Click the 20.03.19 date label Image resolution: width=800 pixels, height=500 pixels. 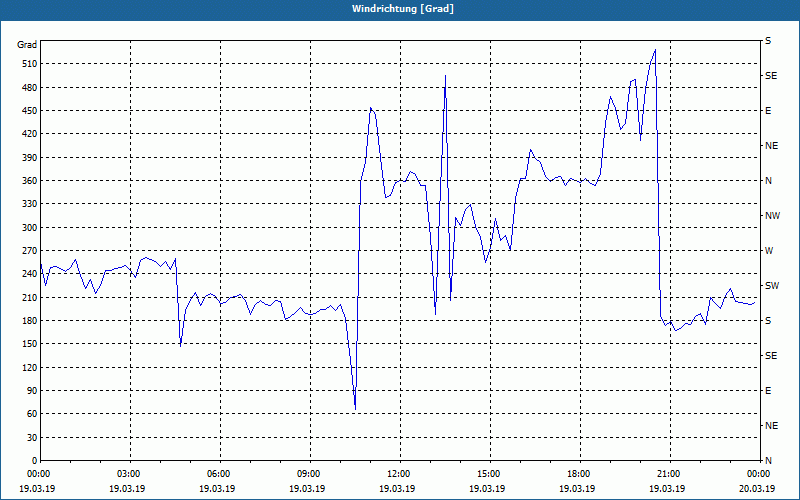757,489
